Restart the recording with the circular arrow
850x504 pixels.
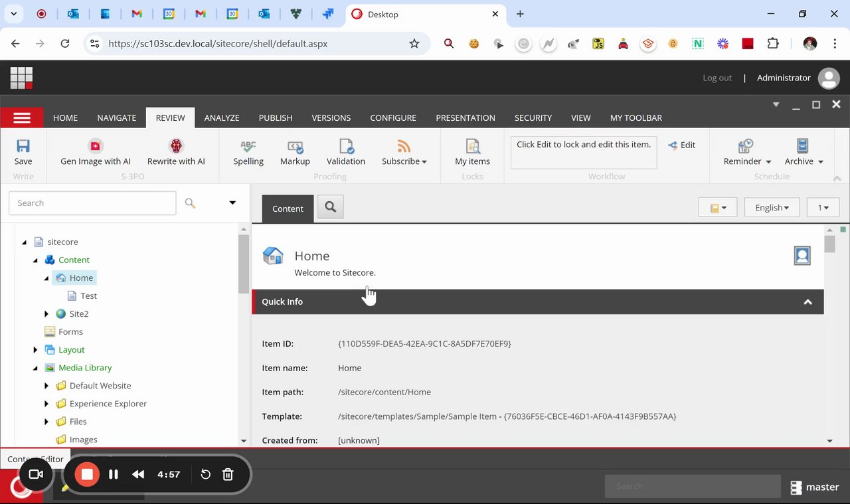coord(206,474)
